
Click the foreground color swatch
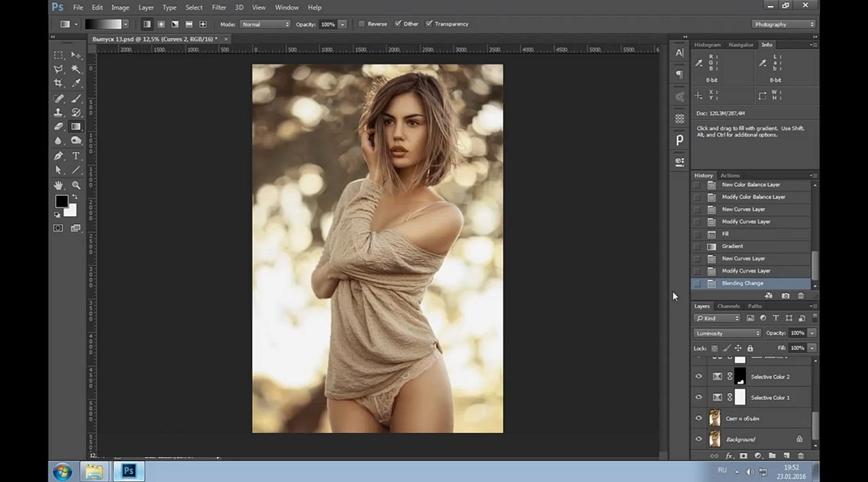pos(61,201)
